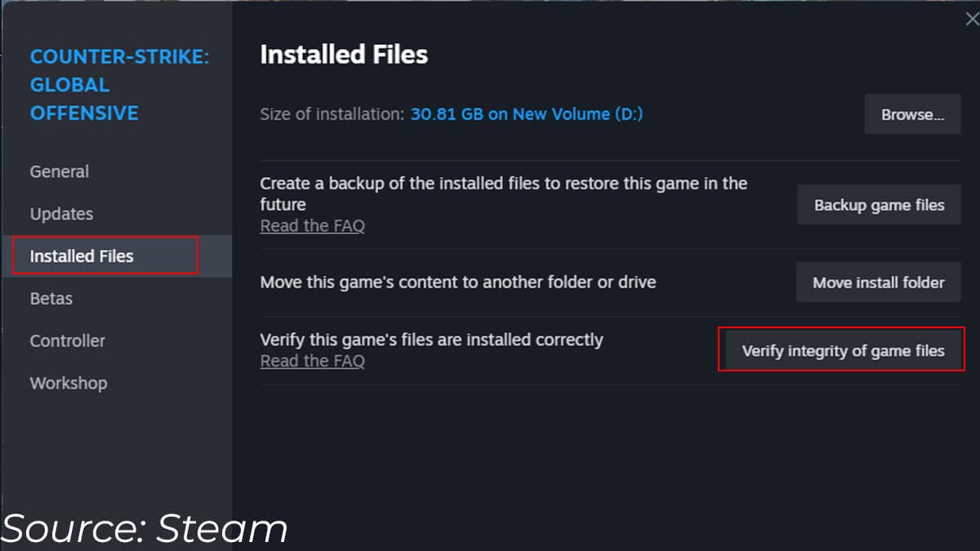The height and width of the screenshot is (551, 980).
Task: Go to the Workshop section
Action: [69, 383]
